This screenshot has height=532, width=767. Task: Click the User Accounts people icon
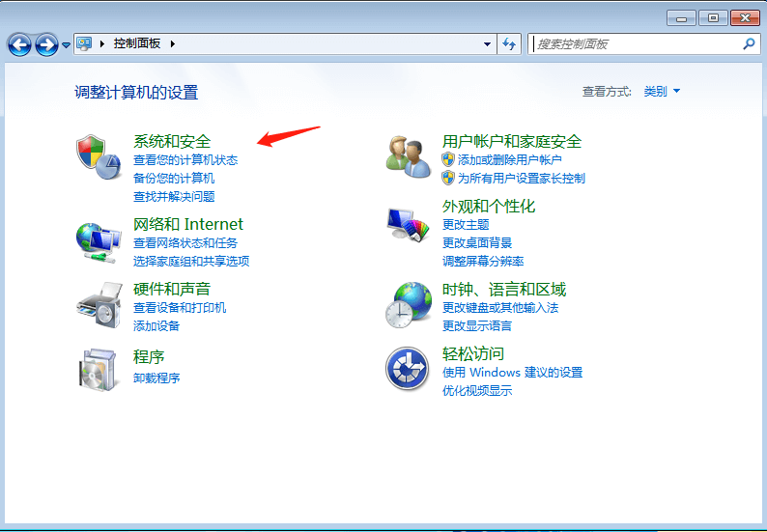click(409, 157)
